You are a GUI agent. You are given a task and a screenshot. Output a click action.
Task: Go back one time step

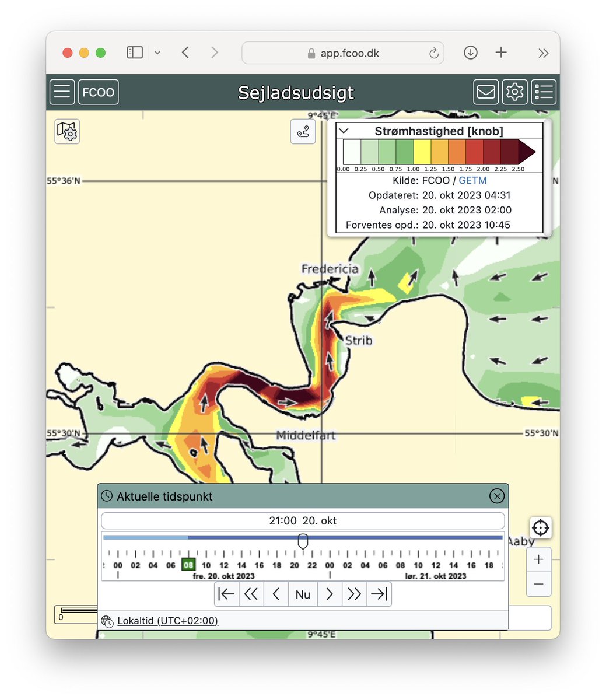[276, 594]
